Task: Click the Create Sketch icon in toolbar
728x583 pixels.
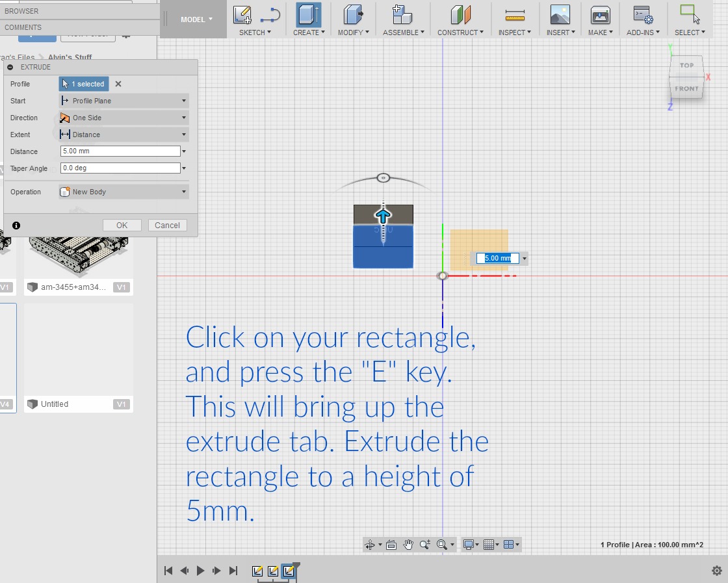Action: pyautogui.click(x=243, y=14)
